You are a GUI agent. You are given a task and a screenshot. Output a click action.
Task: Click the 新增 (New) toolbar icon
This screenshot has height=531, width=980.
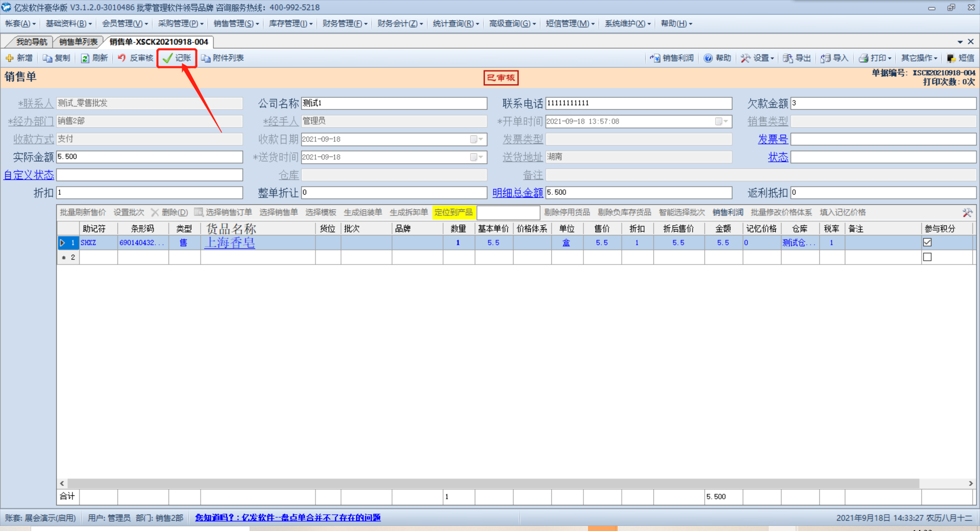point(10,58)
